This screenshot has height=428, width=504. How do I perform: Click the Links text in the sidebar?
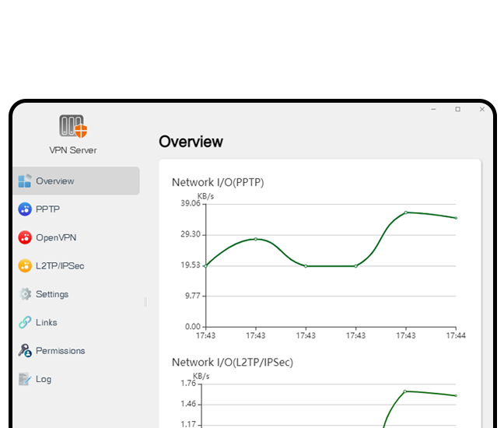(47, 322)
